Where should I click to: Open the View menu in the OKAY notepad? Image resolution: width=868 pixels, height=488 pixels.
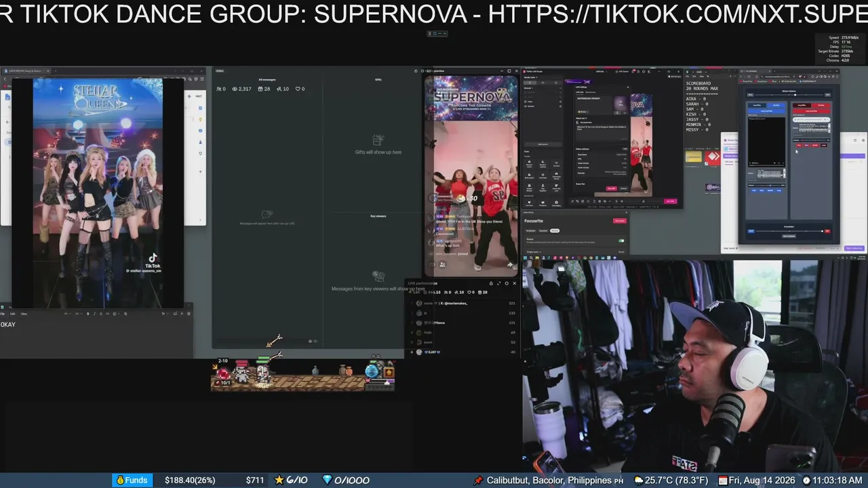point(24,314)
